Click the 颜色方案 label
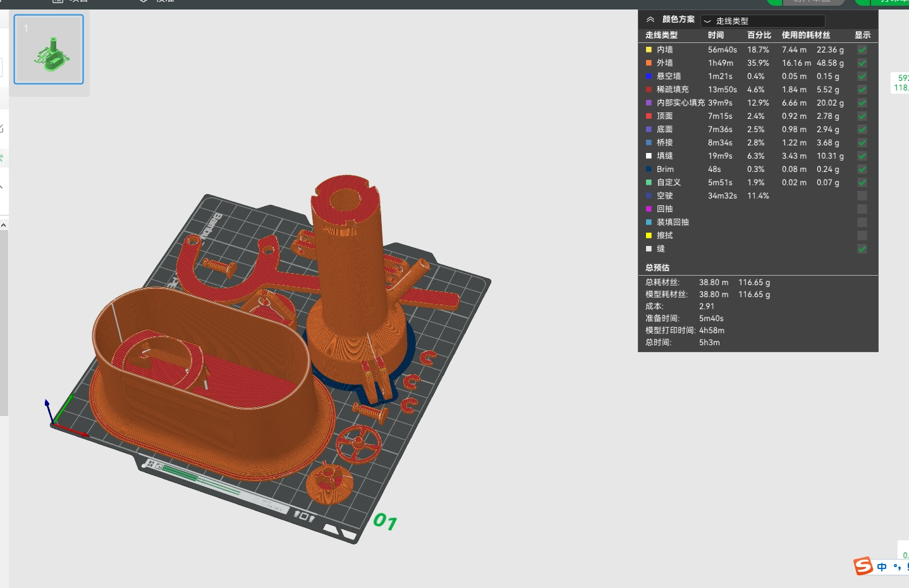Viewport: 909px width, 588px height. click(678, 20)
